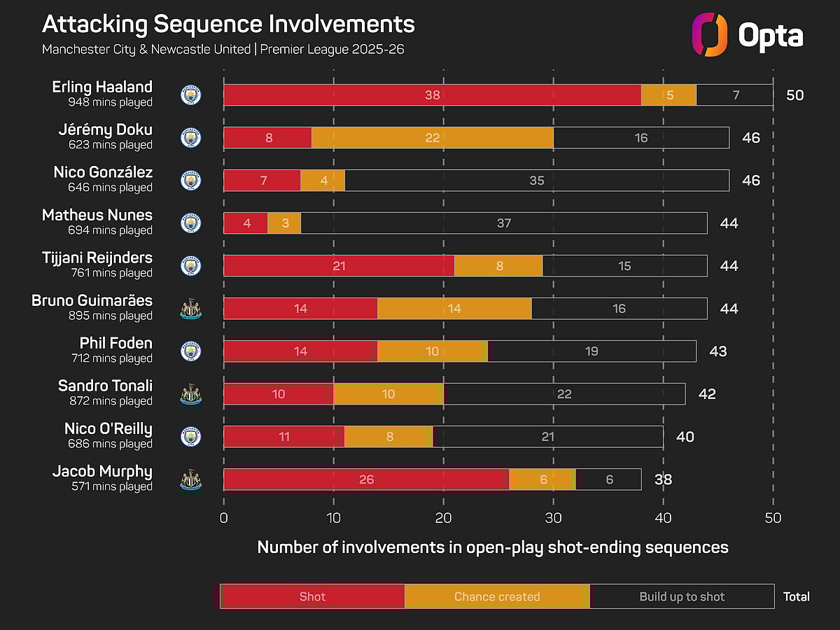The width and height of the screenshot is (840, 630).
Task: Click the Total label in the legend
Action: tap(797, 596)
